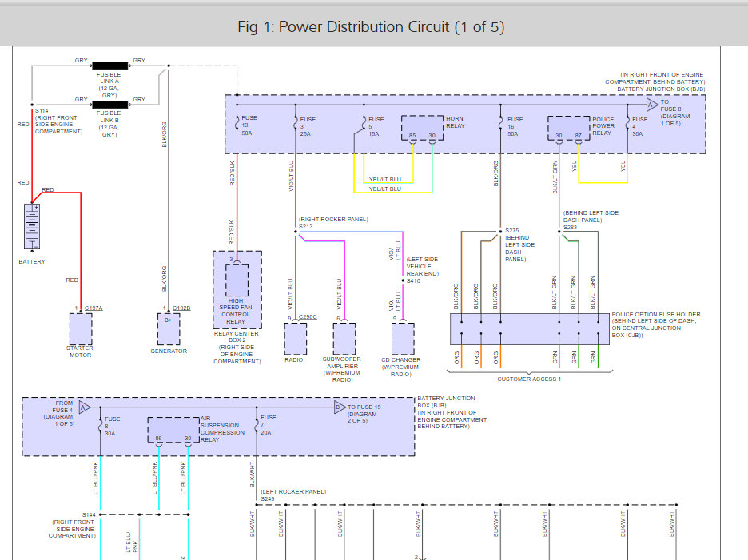
Task: Select the Fusible Link A symbol
Action: [x=109, y=66]
